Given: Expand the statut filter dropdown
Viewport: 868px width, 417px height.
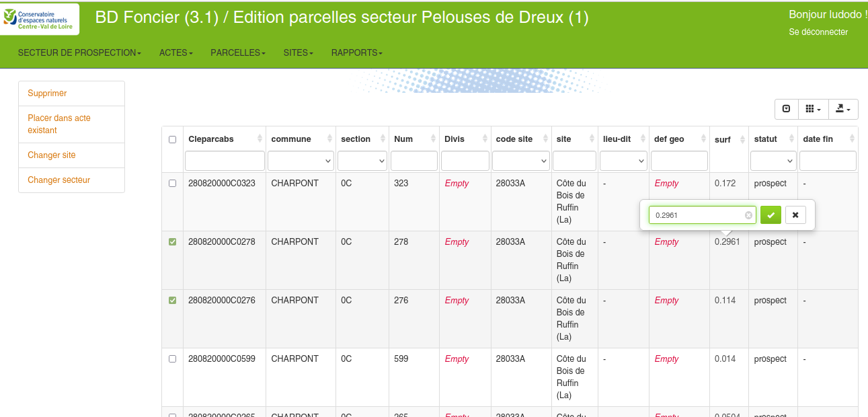Looking at the screenshot, I should (x=773, y=161).
